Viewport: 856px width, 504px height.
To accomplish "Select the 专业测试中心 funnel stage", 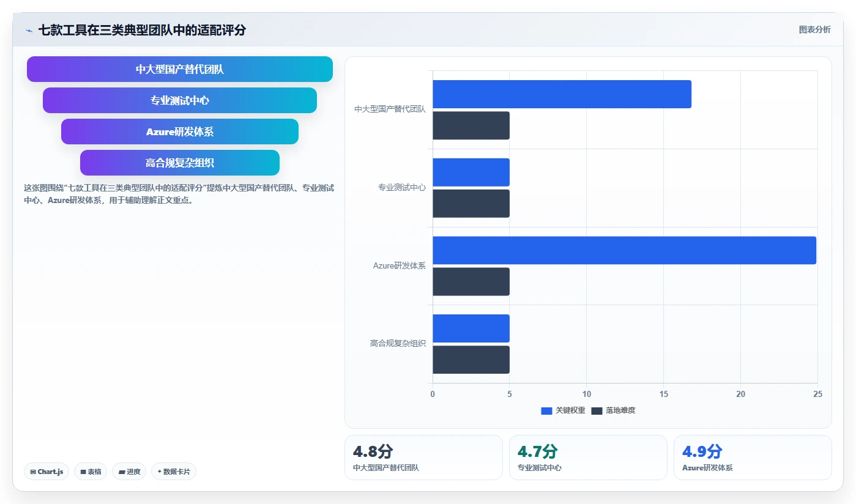I will click(180, 100).
